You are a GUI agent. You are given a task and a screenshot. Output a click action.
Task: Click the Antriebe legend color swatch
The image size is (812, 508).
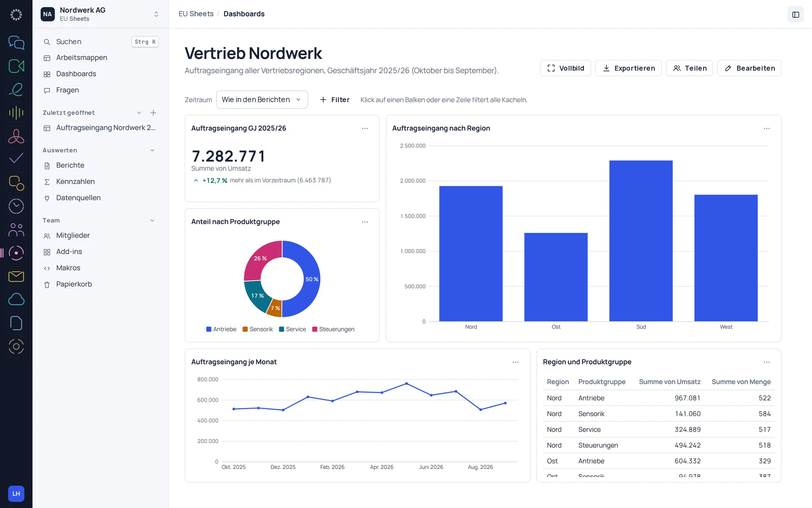pos(208,329)
